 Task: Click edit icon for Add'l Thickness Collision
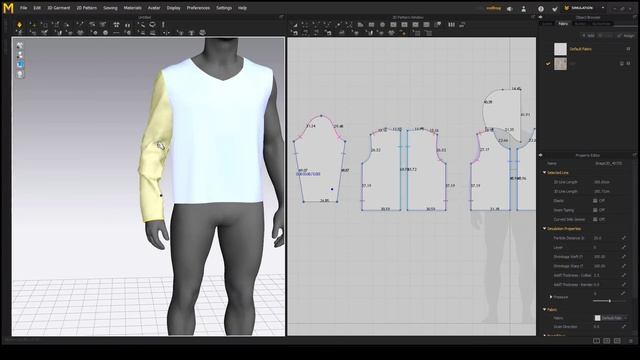point(624,276)
